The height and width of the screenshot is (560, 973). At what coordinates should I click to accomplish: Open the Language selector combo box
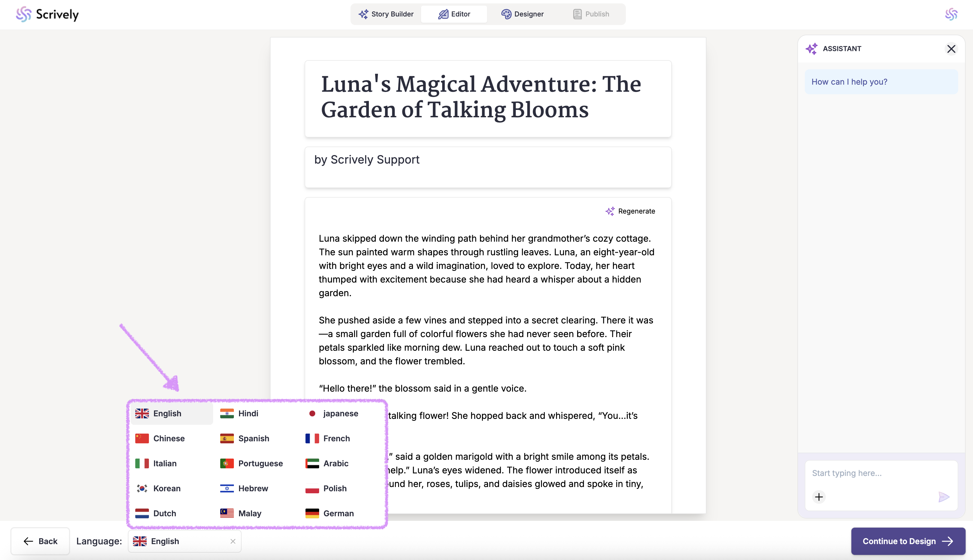[x=181, y=541]
